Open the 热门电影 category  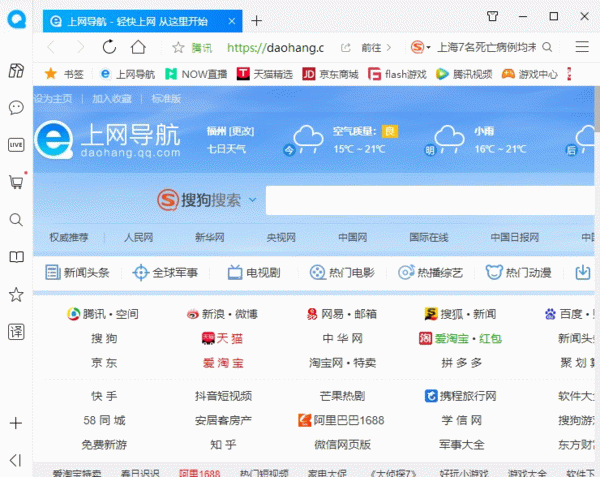[342, 273]
